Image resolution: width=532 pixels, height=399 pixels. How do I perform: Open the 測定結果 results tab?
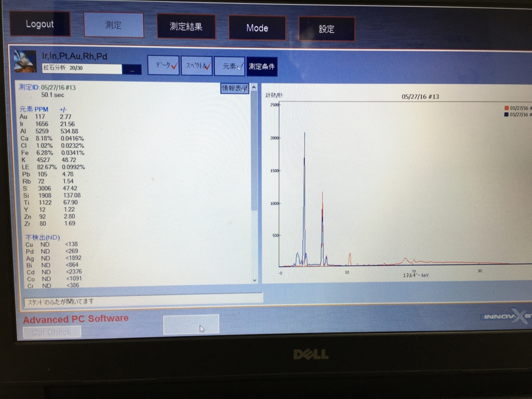(x=186, y=26)
